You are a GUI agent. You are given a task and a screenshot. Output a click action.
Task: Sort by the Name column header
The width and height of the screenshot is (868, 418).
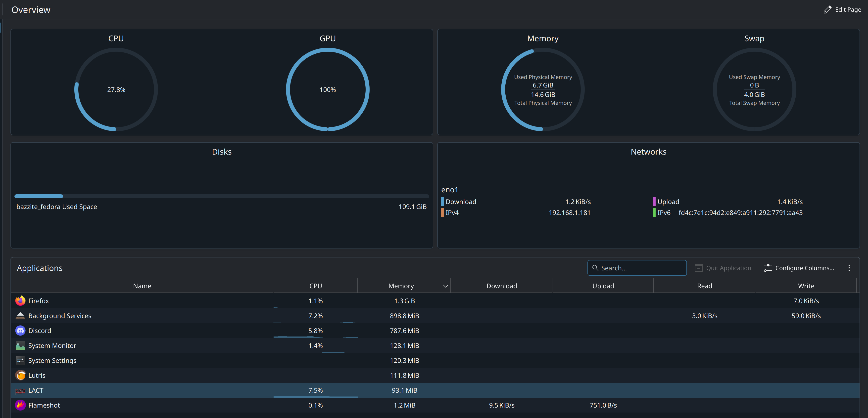(x=142, y=286)
